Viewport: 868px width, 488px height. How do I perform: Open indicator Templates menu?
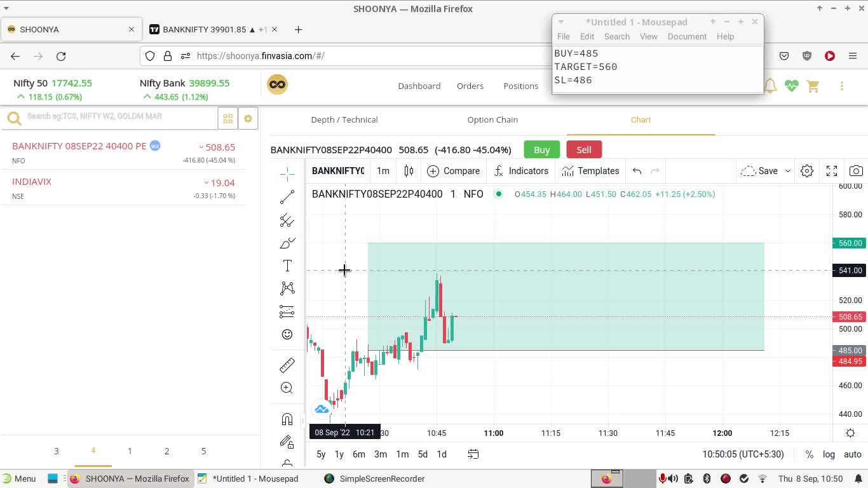590,171
